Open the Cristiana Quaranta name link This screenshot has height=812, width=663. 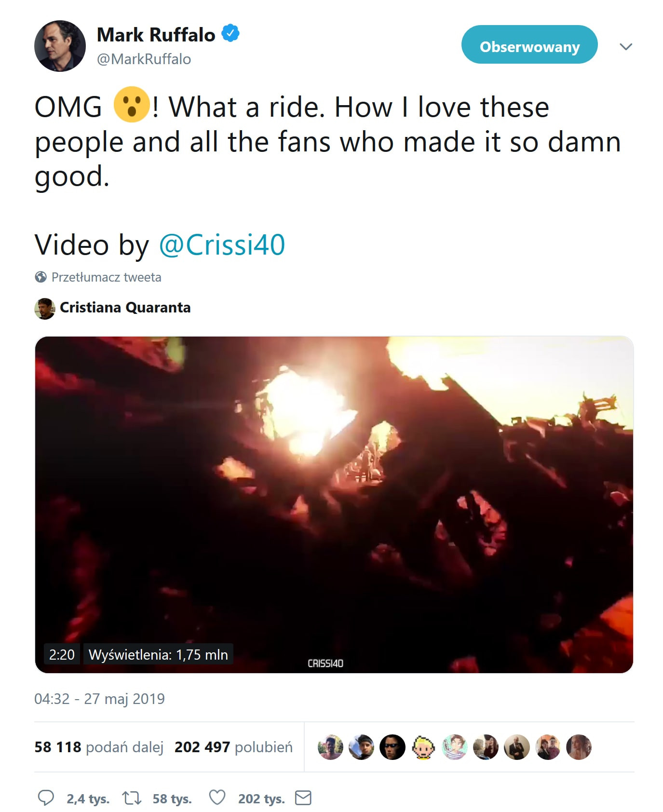[x=125, y=308]
